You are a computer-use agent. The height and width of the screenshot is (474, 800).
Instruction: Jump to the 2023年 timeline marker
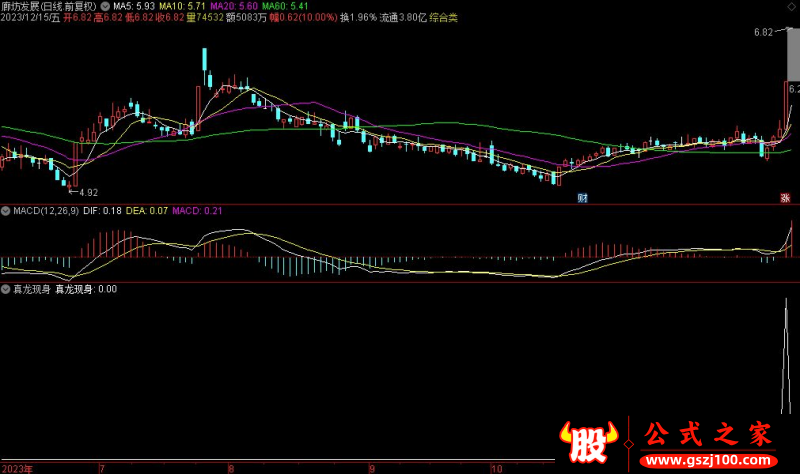coord(18,467)
